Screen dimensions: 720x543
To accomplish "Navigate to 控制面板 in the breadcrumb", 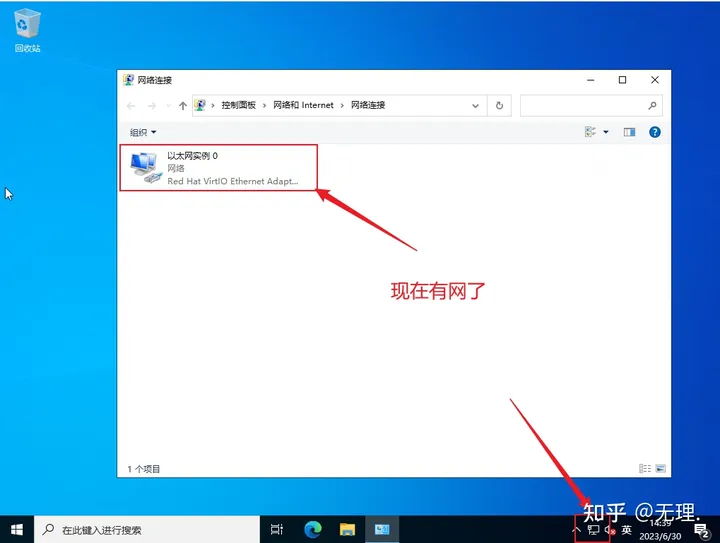I will coord(238,105).
